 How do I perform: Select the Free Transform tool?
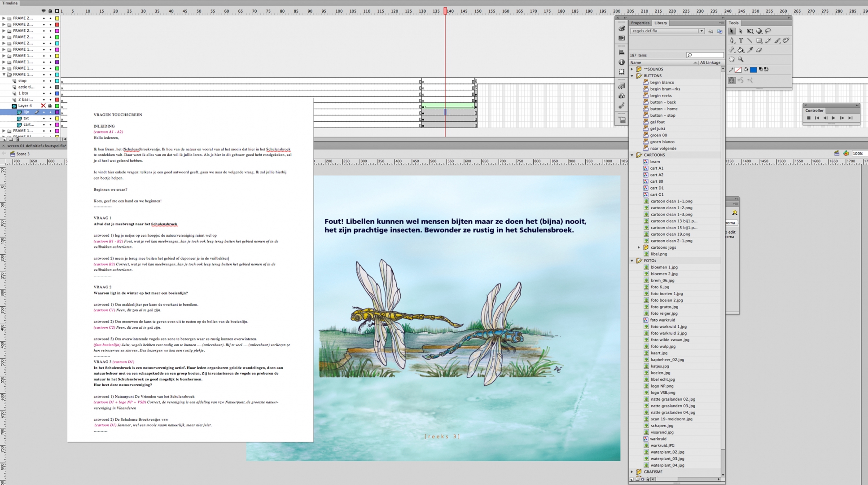pos(750,31)
